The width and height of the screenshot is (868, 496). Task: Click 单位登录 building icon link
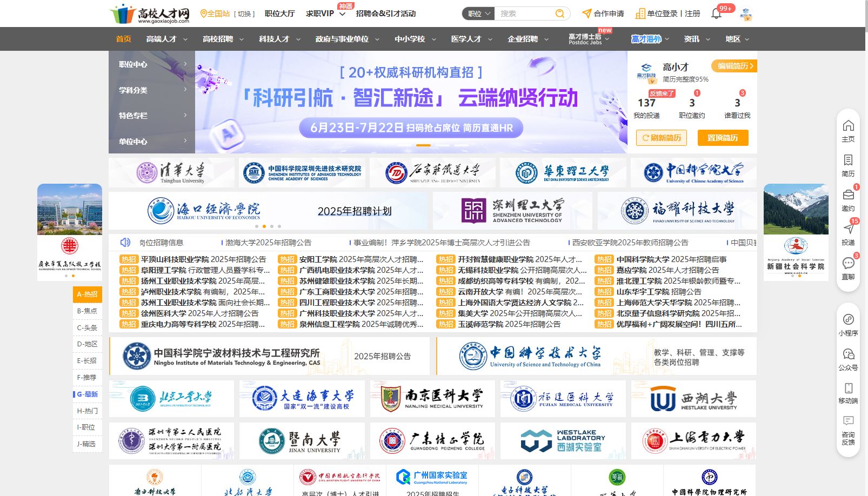[656, 14]
